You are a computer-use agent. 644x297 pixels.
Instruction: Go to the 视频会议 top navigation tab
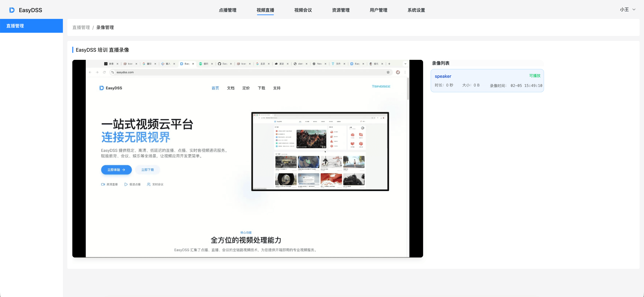click(303, 10)
